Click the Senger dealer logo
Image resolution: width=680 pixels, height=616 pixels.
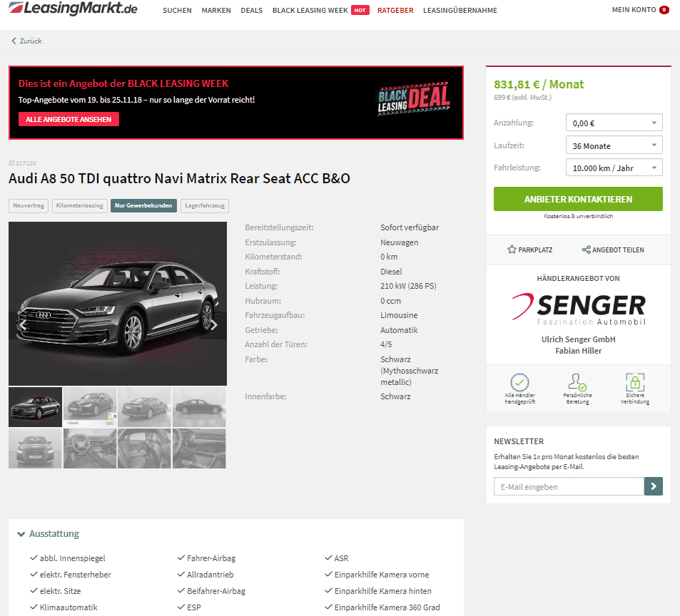(579, 309)
